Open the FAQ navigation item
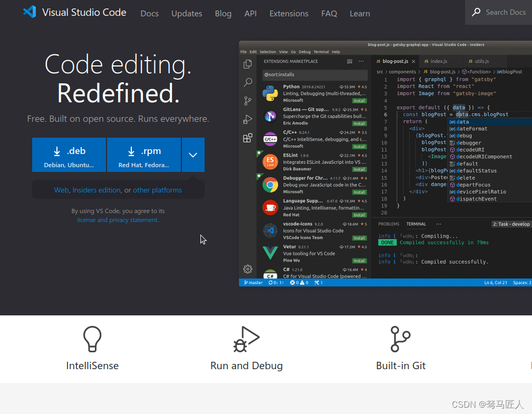The height and width of the screenshot is (414, 532). (329, 14)
